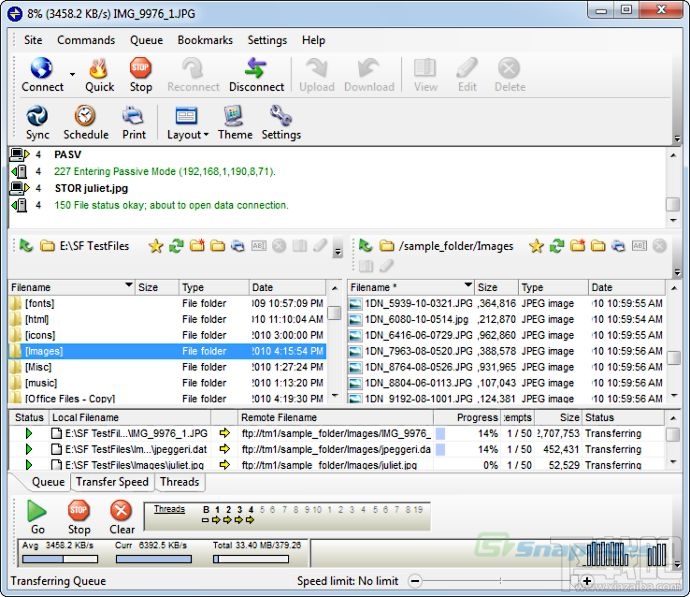Click the local path E:\SF TestFiles
Viewport: 690px width, 597px height.
pyautogui.click(x=94, y=246)
